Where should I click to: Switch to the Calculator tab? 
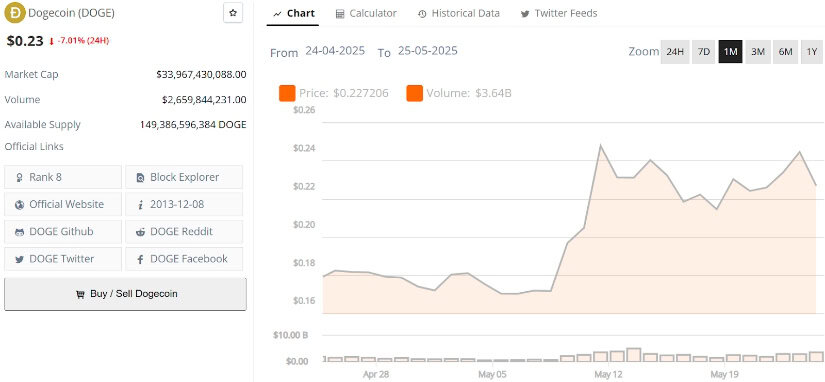(366, 14)
